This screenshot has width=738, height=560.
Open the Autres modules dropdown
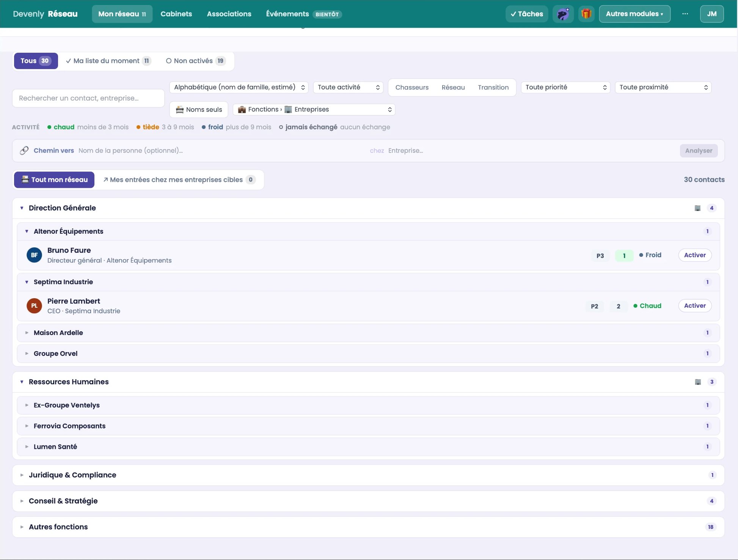pyautogui.click(x=634, y=14)
